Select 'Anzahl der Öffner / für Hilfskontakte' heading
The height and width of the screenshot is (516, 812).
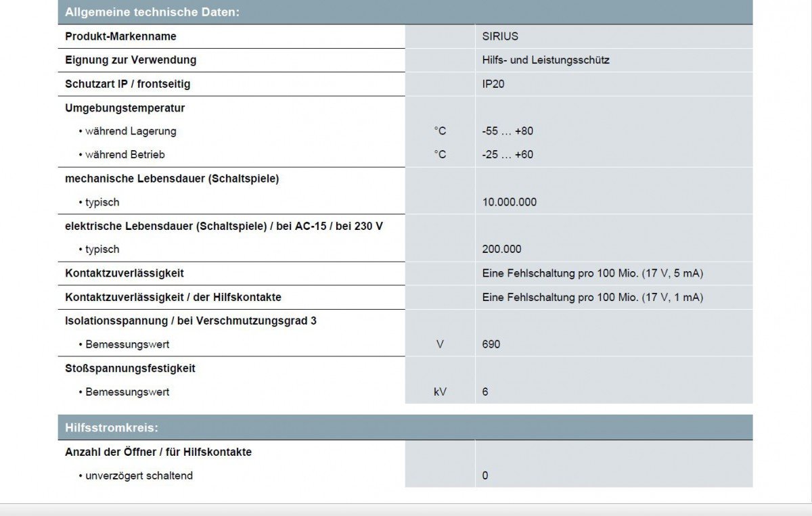[158, 452]
